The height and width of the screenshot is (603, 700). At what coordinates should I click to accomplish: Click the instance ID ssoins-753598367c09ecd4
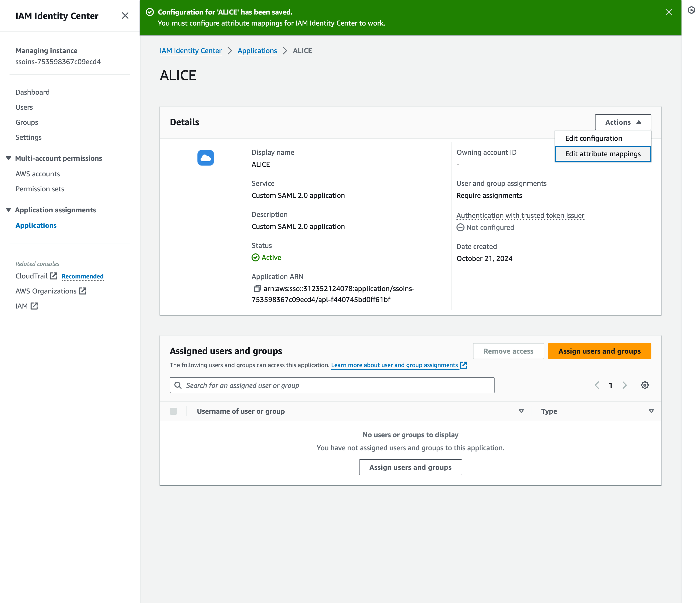(58, 61)
